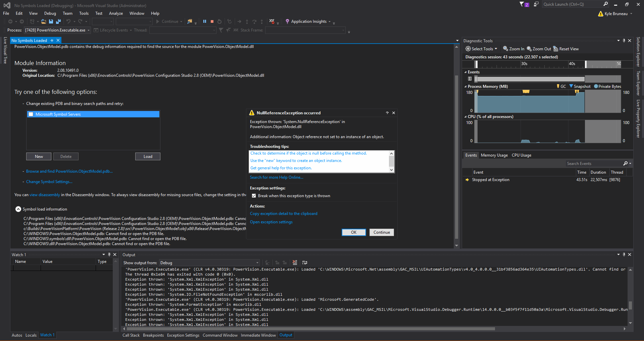644x341 pixels.
Task: Clear all output with the red-X icon
Action: (295, 263)
